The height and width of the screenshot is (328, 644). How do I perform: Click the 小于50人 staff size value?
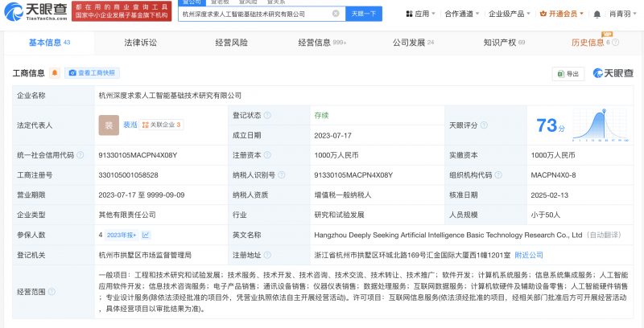(546, 215)
